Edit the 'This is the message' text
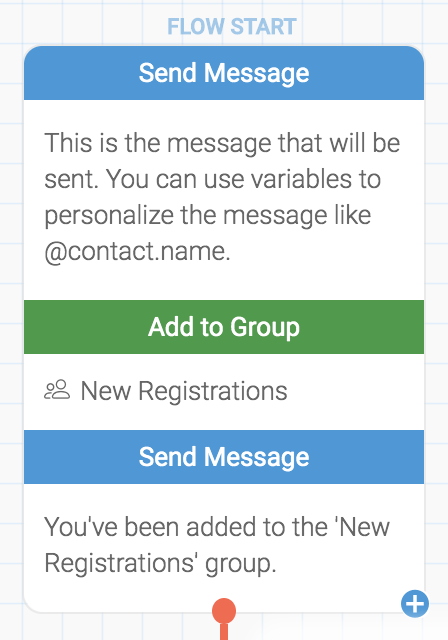 [x=224, y=197]
